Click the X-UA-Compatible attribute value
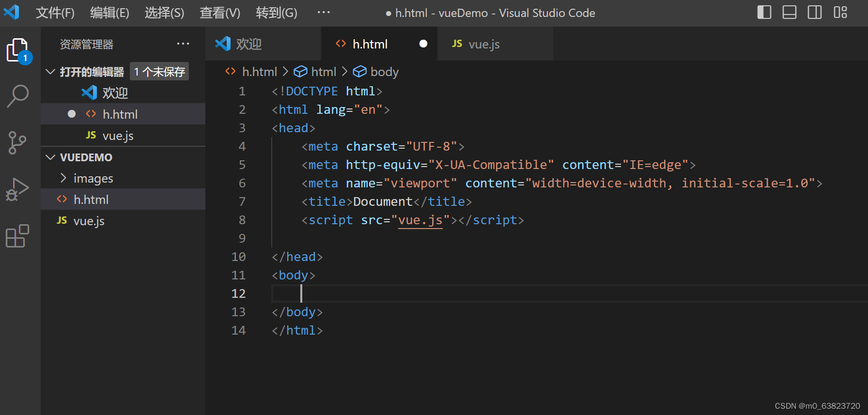The width and height of the screenshot is (868, 415). click(x=491, y=165)
